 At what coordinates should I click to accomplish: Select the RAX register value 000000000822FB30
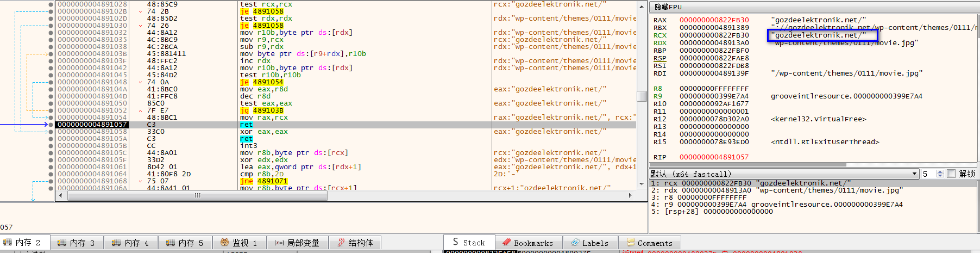714,20
